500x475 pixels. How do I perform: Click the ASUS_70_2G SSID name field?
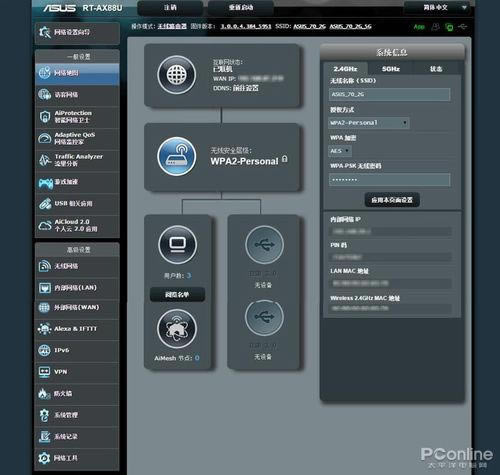coord(389,94)
